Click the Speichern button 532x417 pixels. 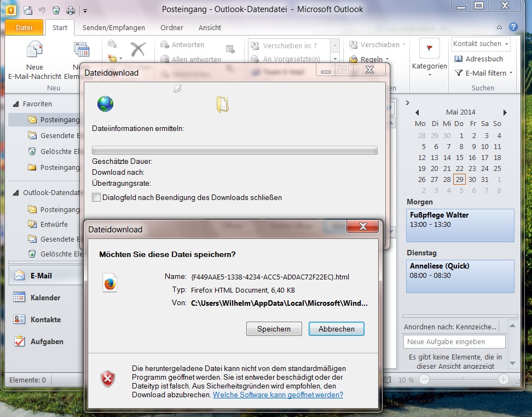tap(274, 329)
